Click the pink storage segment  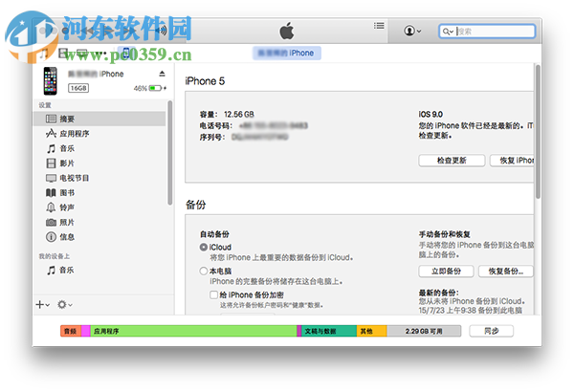point(86,331)
